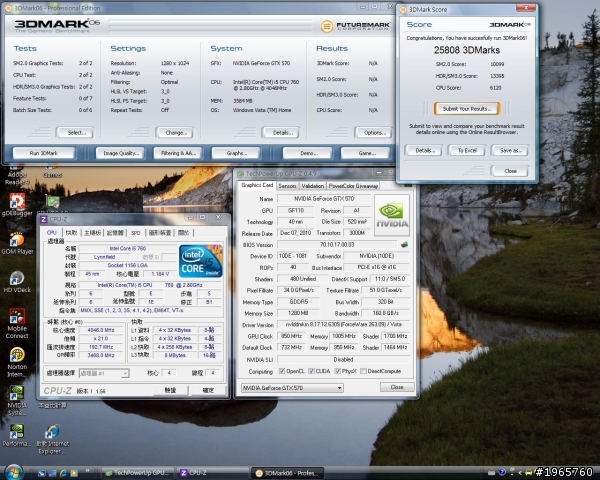Click Select... under Tests in 3DMark06
The width and height of the screenshot is (600, 480).
(75, 132)
